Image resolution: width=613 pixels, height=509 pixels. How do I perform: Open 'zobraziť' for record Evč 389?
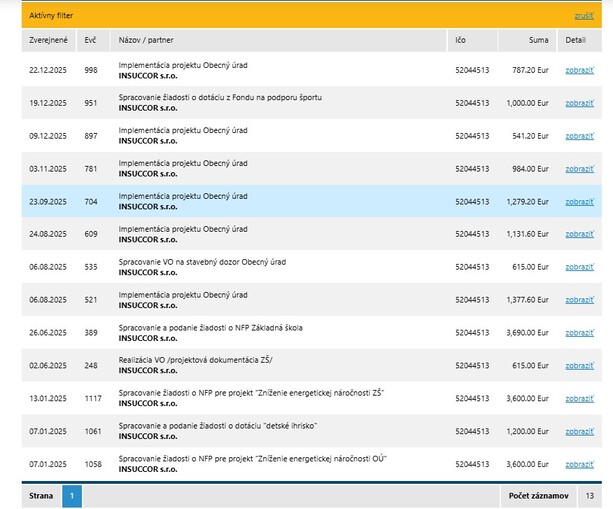[x=579, y=333]
